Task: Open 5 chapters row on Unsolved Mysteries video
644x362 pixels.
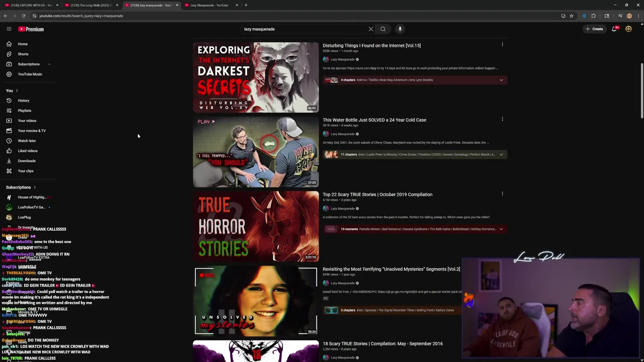Action: pyautogui.click(x=392, y=310)
